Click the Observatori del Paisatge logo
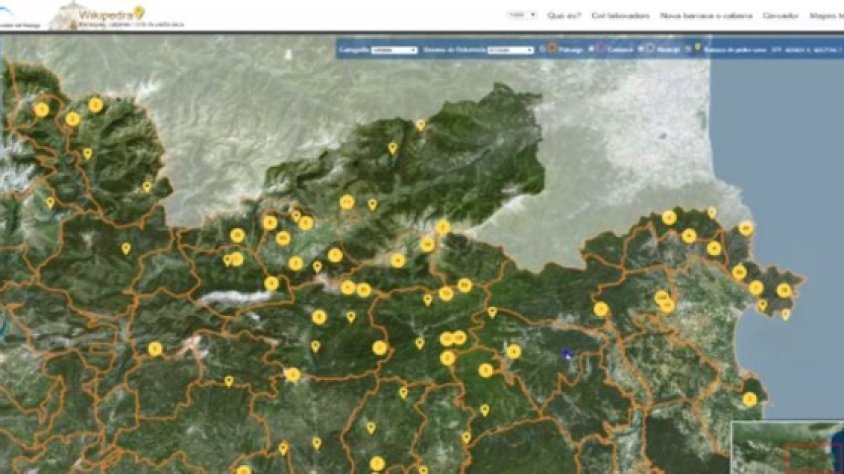 point(22,16)
